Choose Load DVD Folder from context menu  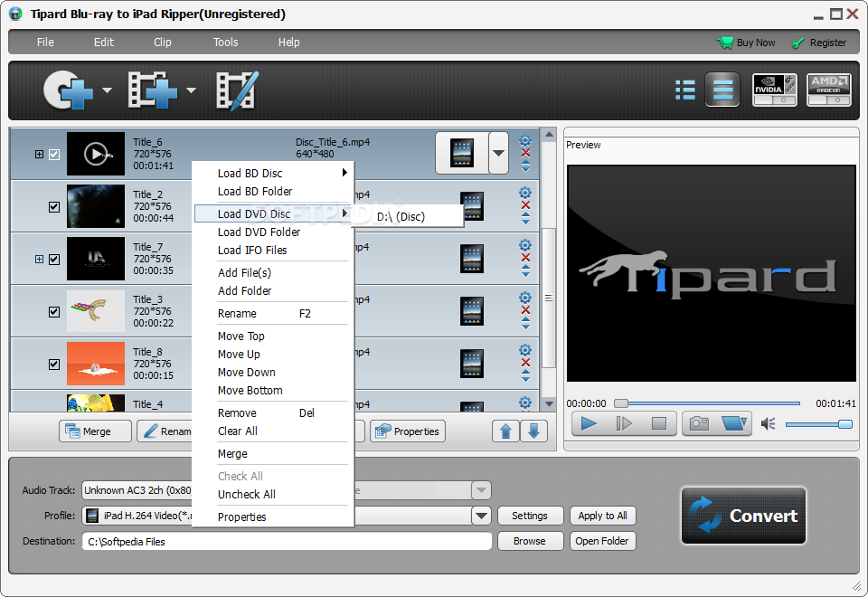[x=273, y=232]
